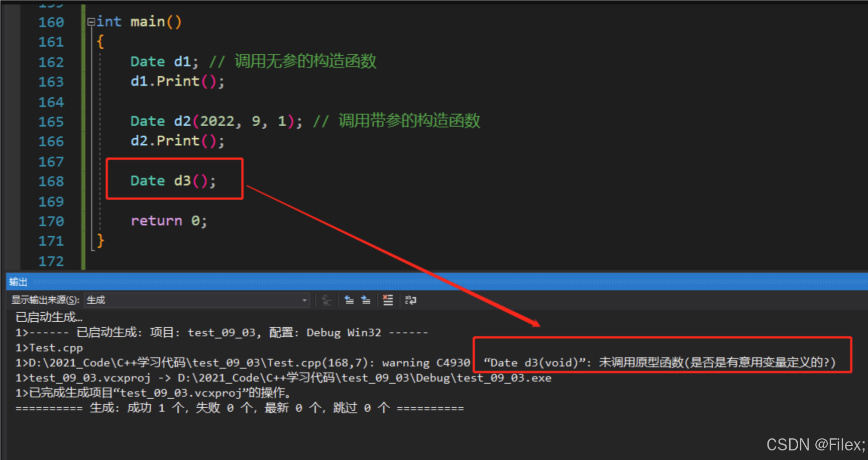This screenshot has width=868, height=460.
Task: Click 'Date d2(2022, 9, 1);' code
Action: (216, 121)
